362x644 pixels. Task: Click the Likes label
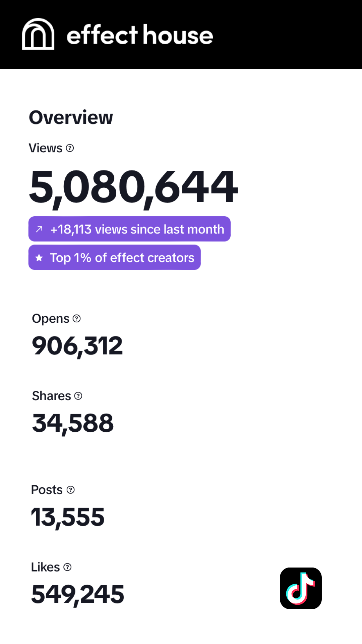click(46, 567)
